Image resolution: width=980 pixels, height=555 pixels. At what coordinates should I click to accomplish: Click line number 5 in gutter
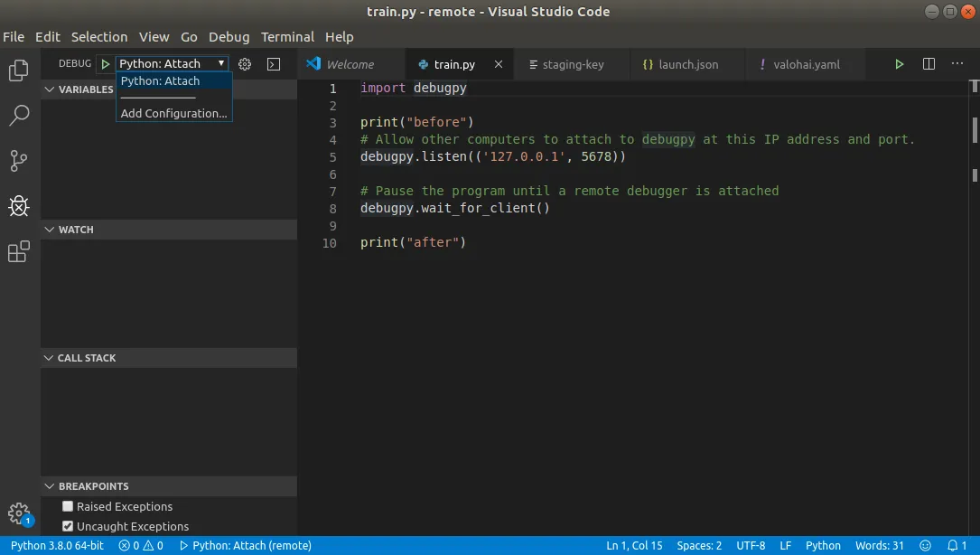click(332, 157)
